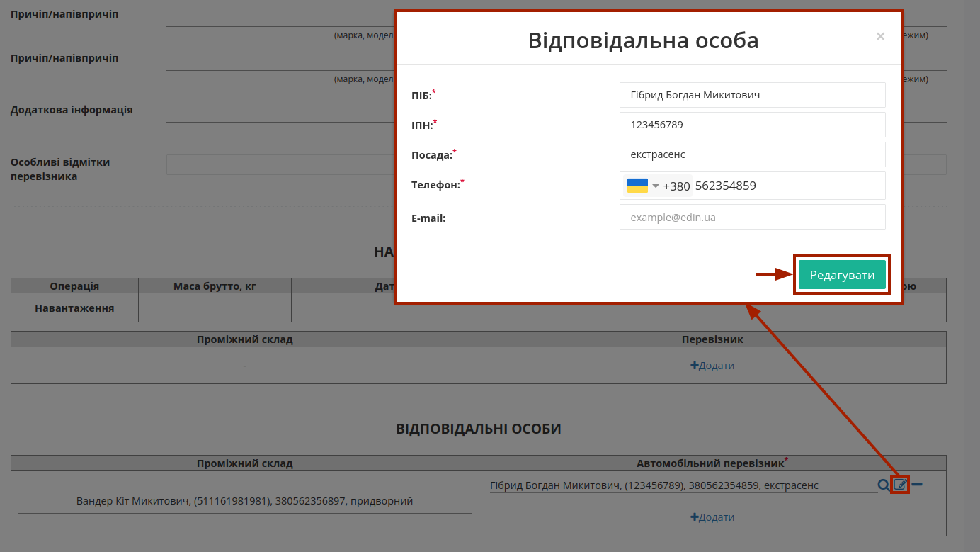Click the Вандер Кіт Микитович entry text
Image resolution: width=980 pixels, height=552 pixels.
point(244,501)
